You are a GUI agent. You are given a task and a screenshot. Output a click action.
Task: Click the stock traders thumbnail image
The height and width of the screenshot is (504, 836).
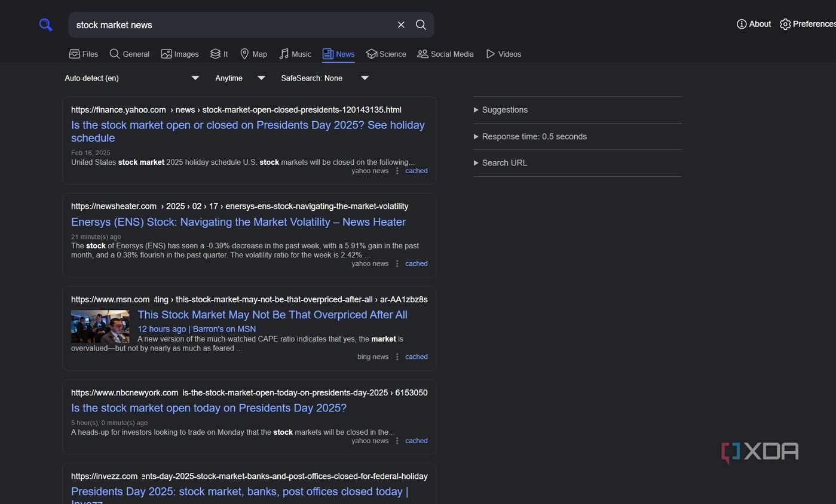[100, 327]
